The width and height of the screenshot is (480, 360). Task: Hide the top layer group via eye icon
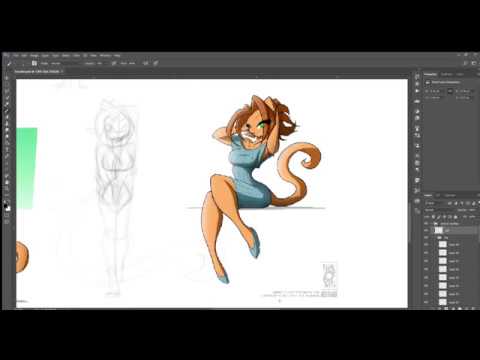427,224
